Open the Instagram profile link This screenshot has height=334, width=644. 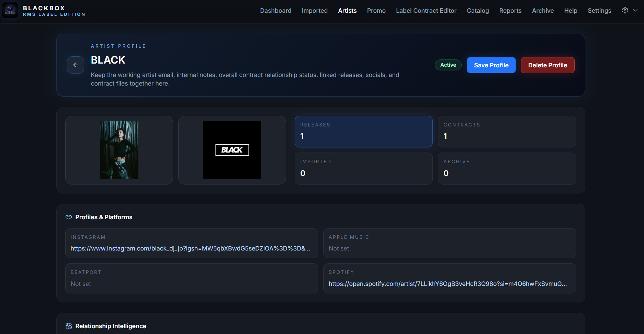[190, 248]
